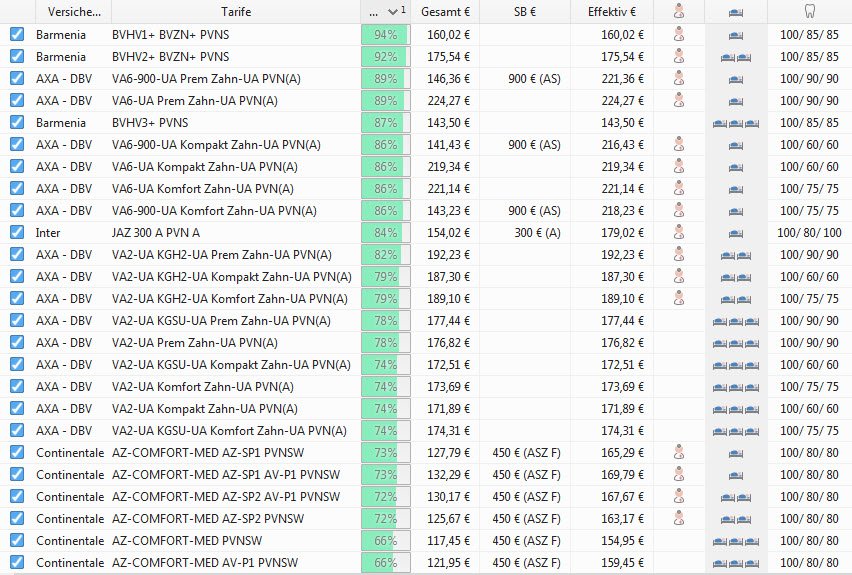Click doctor icon in Barmenia BVHV2+ row

(x=679, y=56)
